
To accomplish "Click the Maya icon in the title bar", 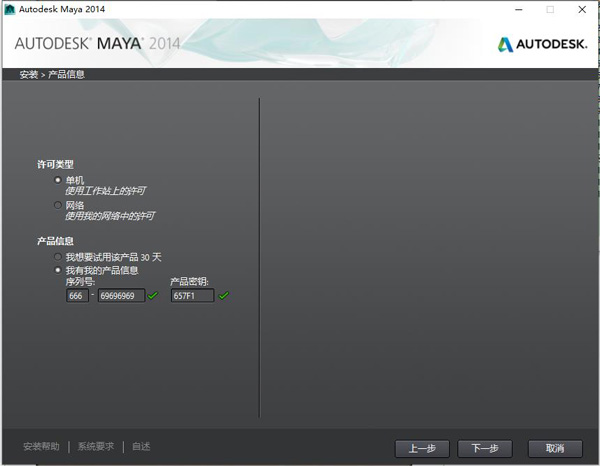I will coord(10,9).
